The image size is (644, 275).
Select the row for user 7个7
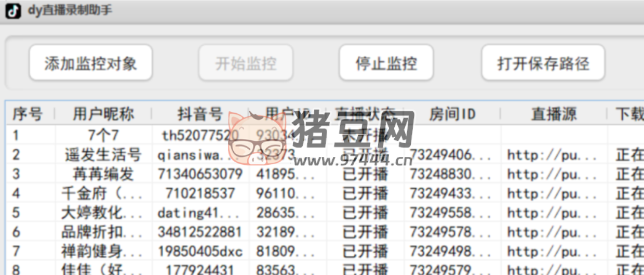pos(103,136)
